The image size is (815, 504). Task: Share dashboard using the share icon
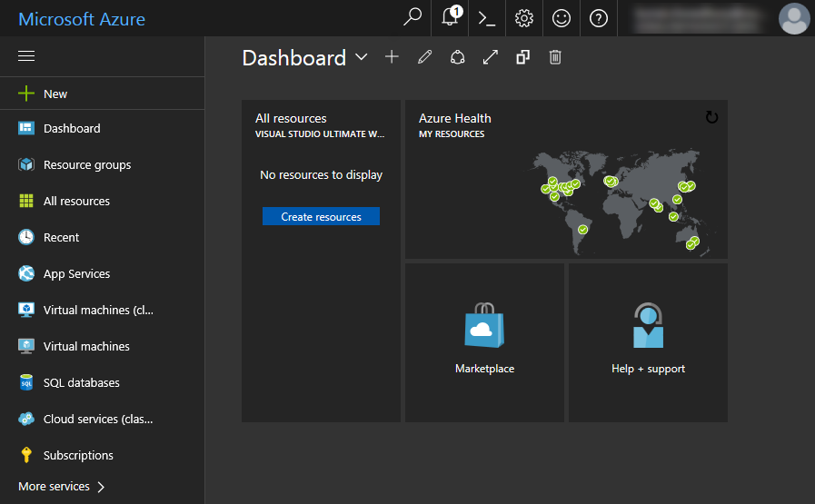coord(457,57)
